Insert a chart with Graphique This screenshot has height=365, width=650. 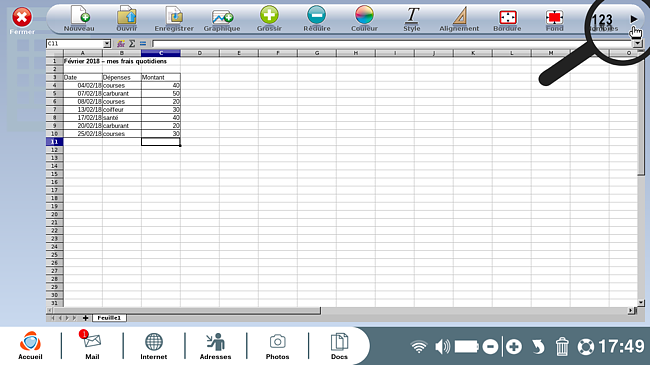(x=222, y=19)
